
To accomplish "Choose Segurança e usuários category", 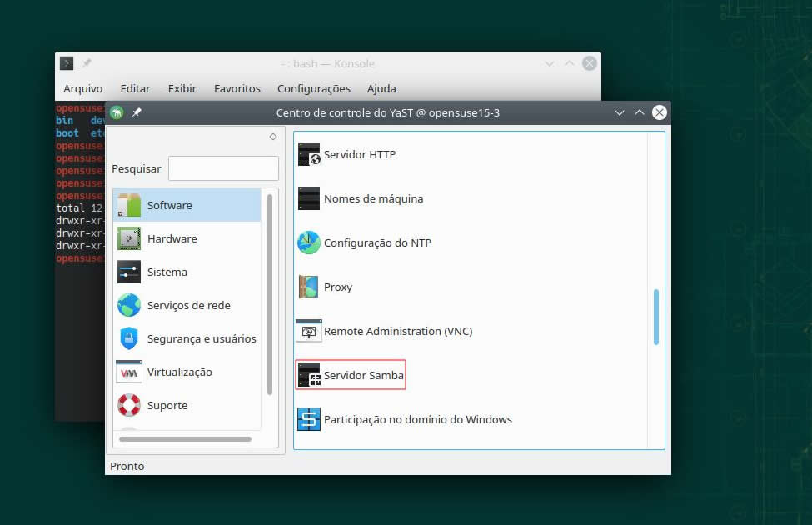I will click(201, 338).
